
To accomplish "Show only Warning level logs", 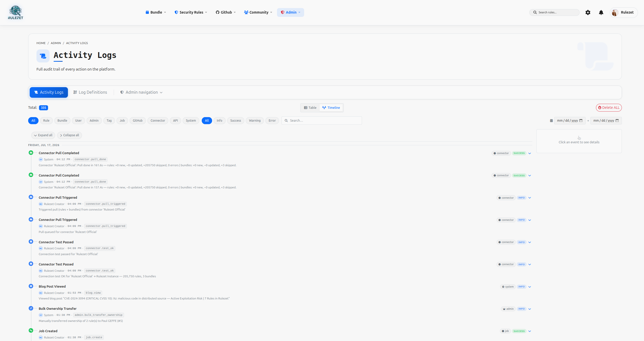I will [x=255, y=121].
